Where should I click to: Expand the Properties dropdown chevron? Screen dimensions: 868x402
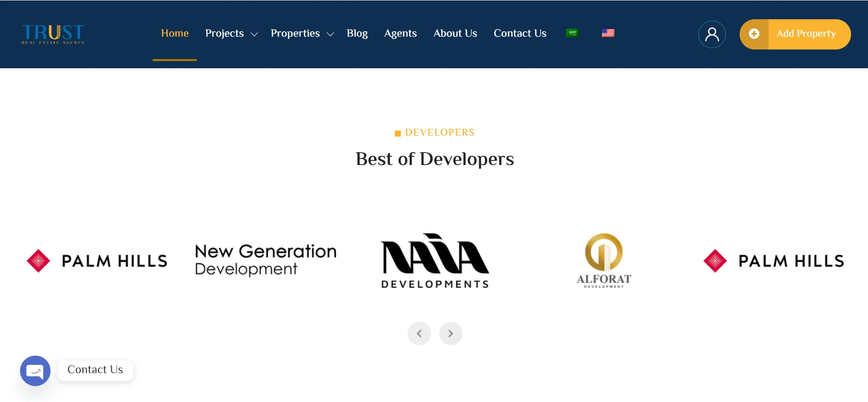330,34
